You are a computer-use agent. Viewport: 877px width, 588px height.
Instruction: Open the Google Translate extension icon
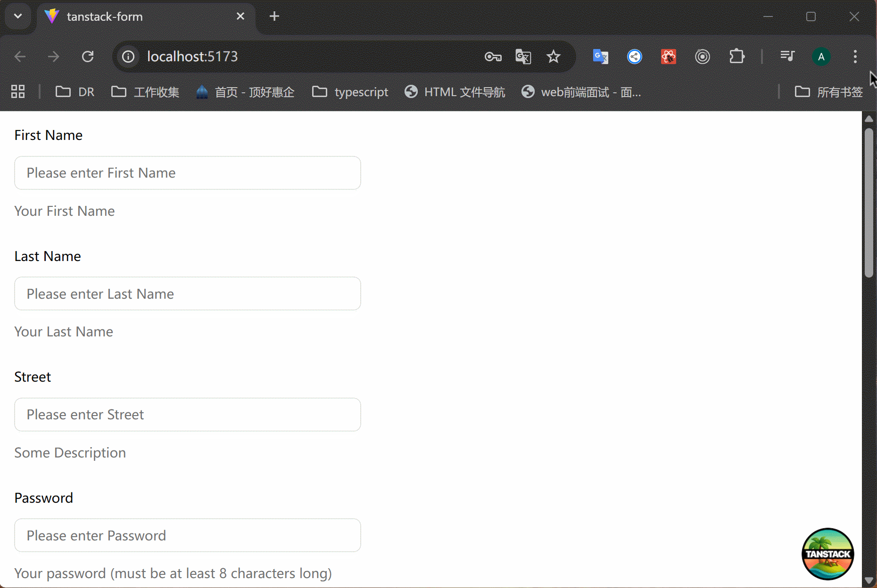click(x=600, y=57)
